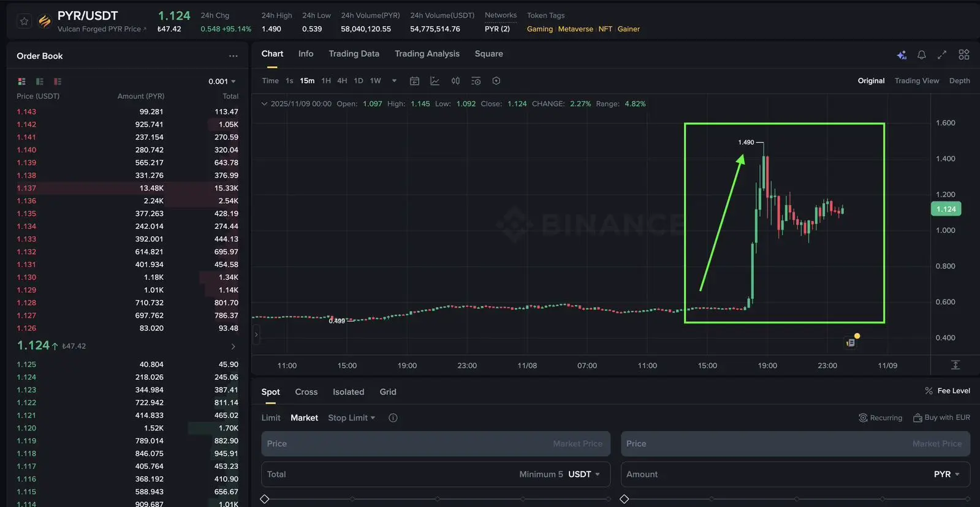Click the sell-side percentage slider handle
980x507 pixels.
coord(625,499)
